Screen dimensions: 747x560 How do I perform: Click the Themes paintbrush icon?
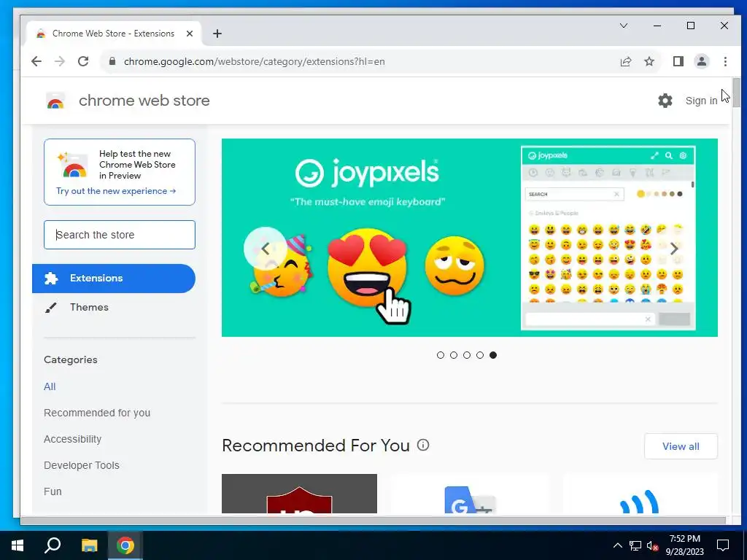(x=50, y=308)
